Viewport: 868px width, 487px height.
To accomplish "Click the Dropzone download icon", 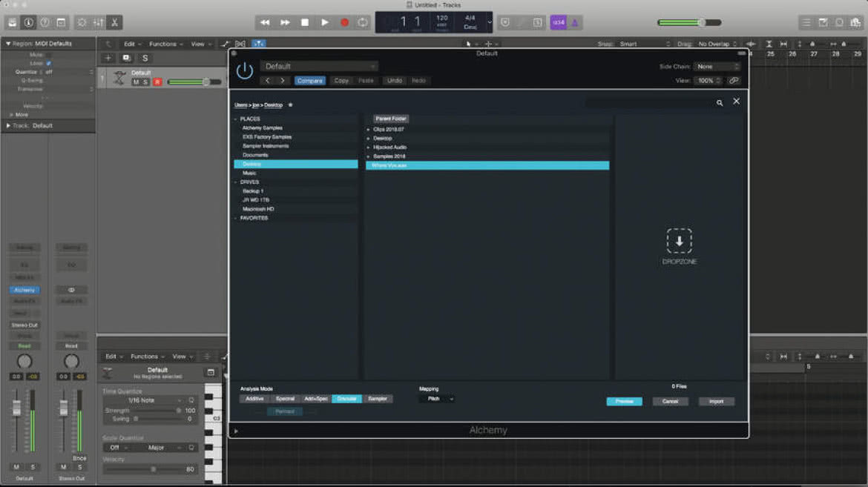I will click(x=680, y=241).
